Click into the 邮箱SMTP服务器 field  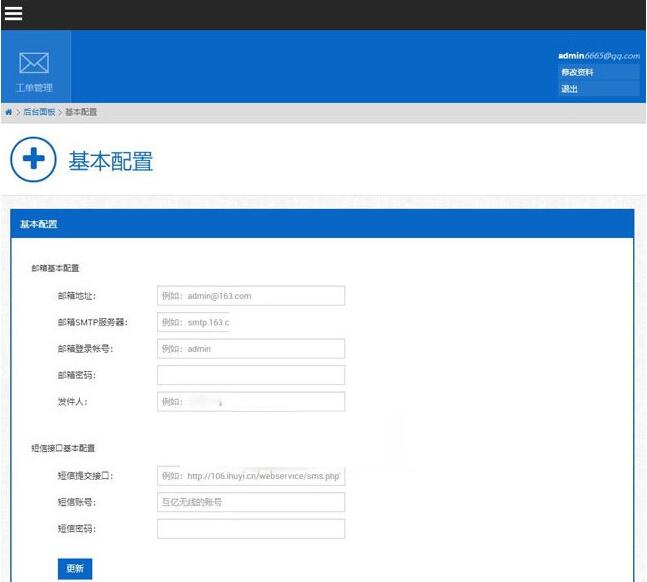194,323
